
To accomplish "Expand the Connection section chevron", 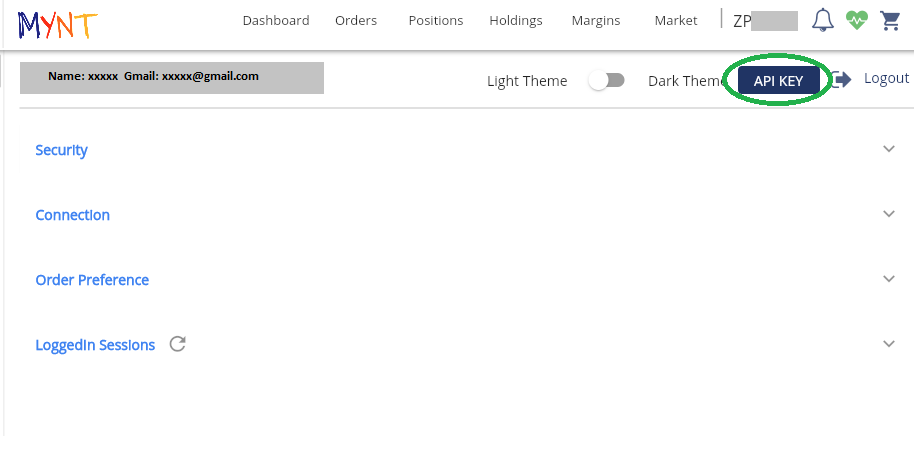I will point(888,214).
